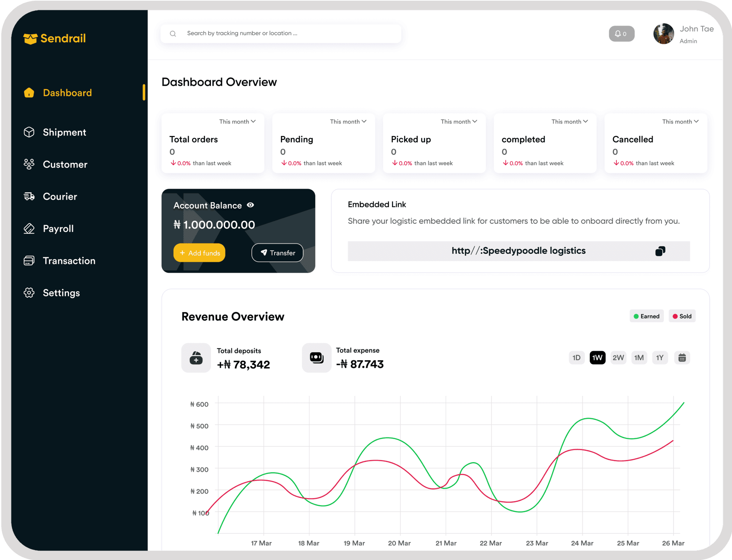Toggle account balance visibility
Viewport: 732px width, 560px height.
(250, 205)
